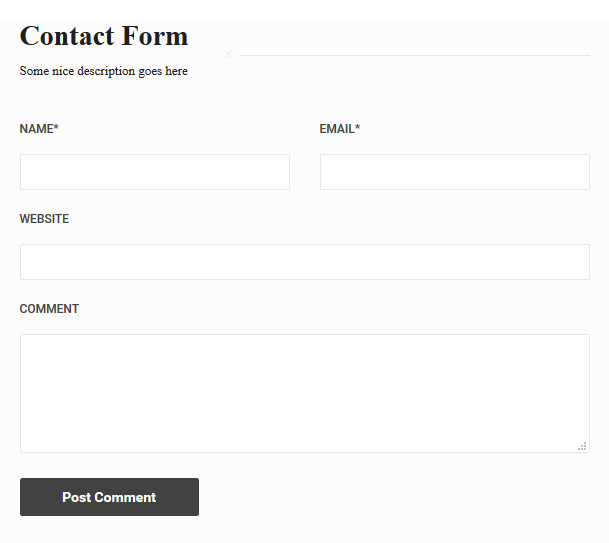The image size is (609, 543).
Task: Click the Comment textarea resize handle
Action: [582, 446]
